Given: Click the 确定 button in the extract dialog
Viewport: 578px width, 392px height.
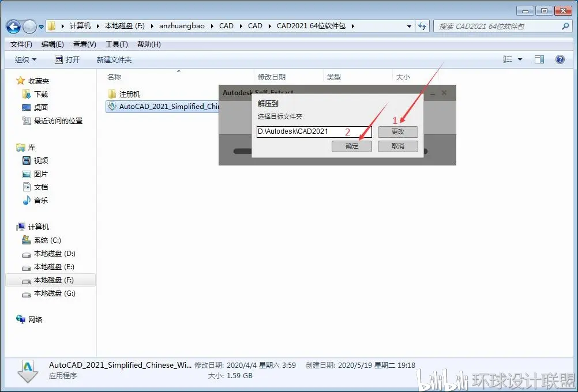Looking at the screenshot, I should click(x=352, y=146).
